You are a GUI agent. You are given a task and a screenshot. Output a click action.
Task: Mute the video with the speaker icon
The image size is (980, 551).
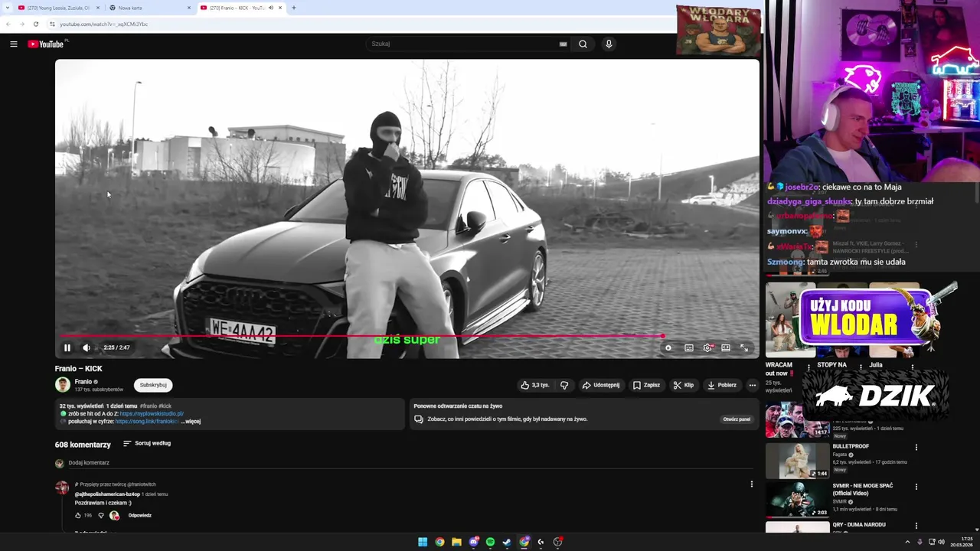coord(87,347)
